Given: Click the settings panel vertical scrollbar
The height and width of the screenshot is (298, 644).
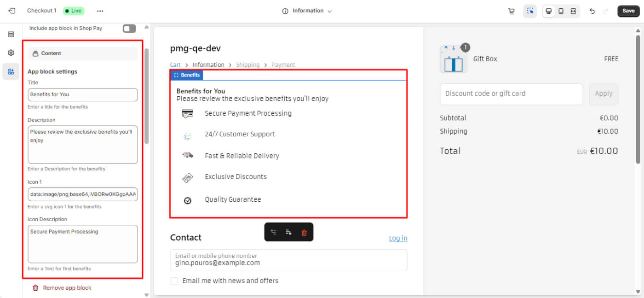Looking at the screenshot, I should (x=147, y=97).
